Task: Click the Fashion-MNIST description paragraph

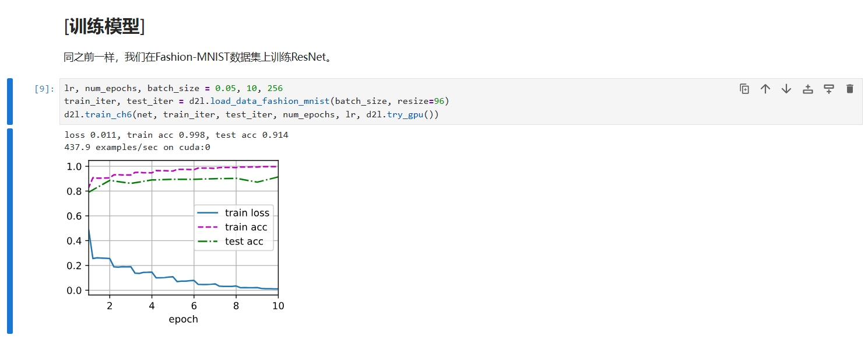Action: 198,57
